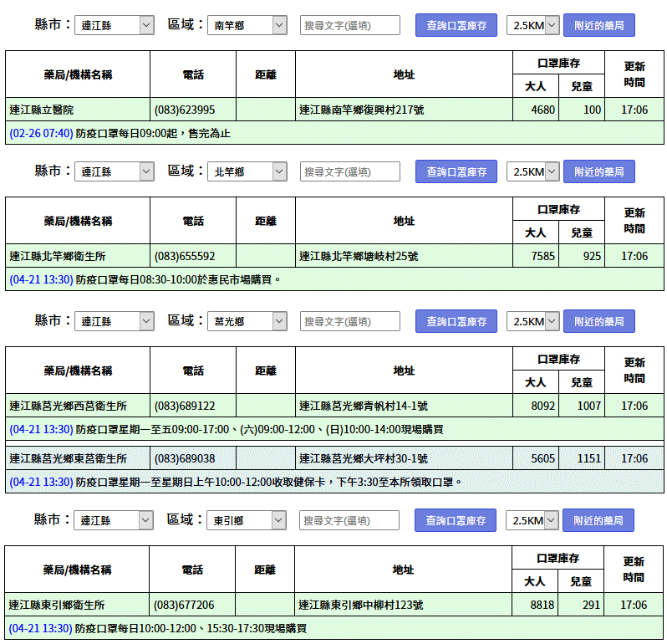Click note timestamp (02-26 07:40)
The height and width of the screenshot is (644, 667).
pos(41,133)
